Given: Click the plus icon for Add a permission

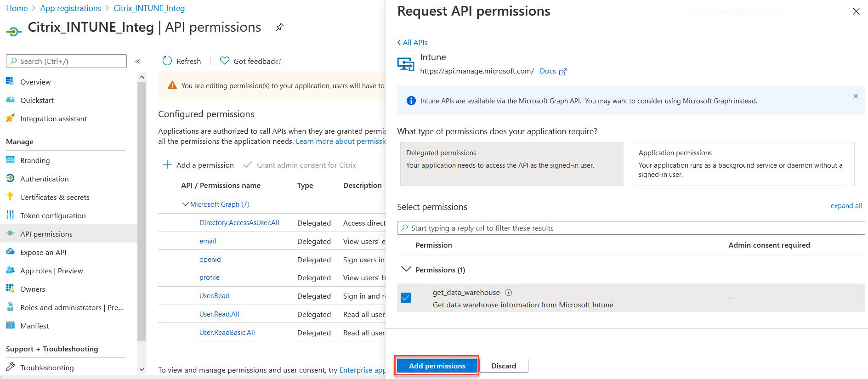Looking at the screenshot, I should click(167, 165).
